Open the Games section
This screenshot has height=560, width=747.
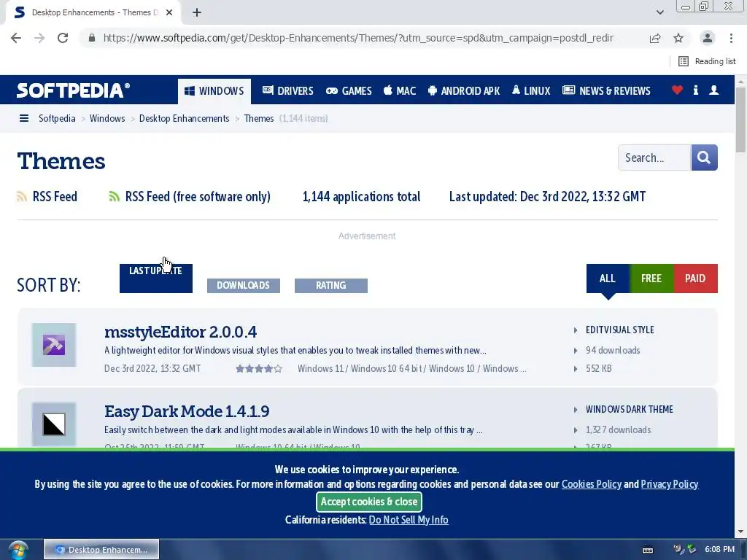349,91
